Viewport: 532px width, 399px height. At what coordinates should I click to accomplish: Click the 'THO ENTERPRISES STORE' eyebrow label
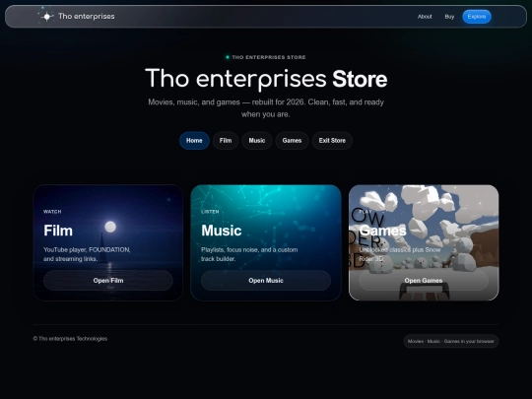pyautogui.click(x=269, y=57)
